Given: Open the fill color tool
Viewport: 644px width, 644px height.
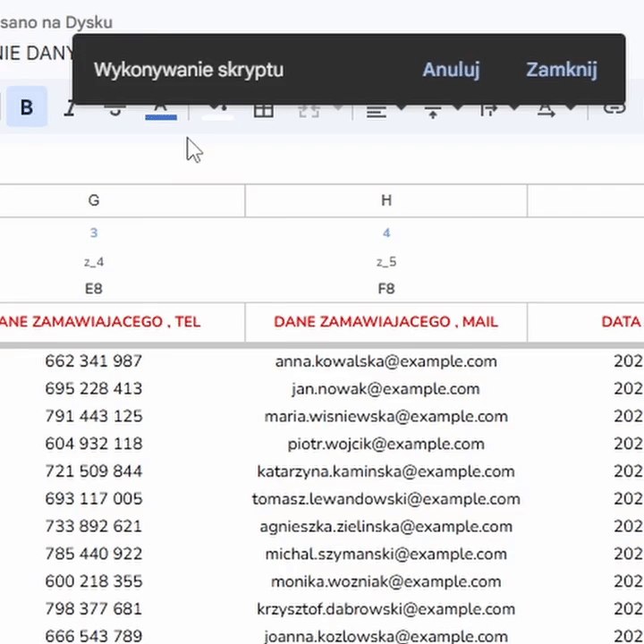Looking at the screenshot, I should 216,110.
